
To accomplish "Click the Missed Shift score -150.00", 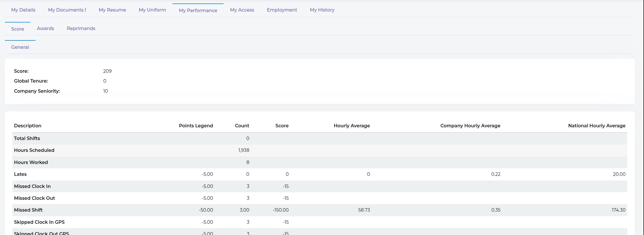I will [x=281, y=210].
